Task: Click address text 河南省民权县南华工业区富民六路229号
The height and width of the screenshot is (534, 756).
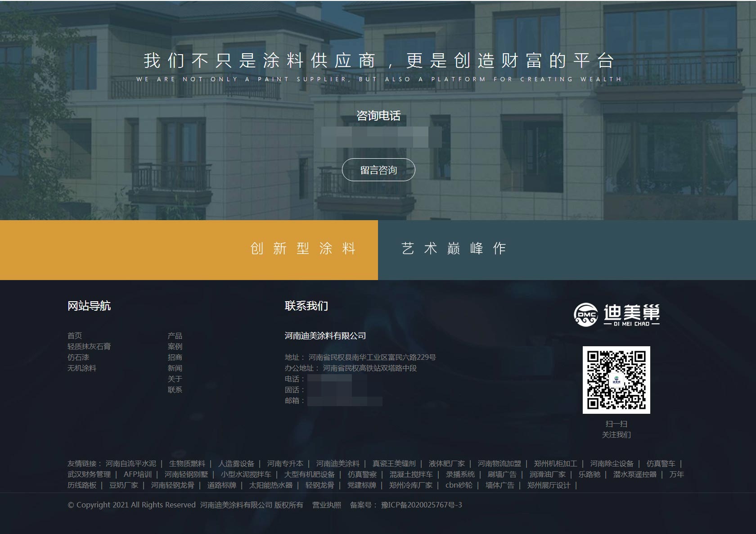Action: point(372,357)
